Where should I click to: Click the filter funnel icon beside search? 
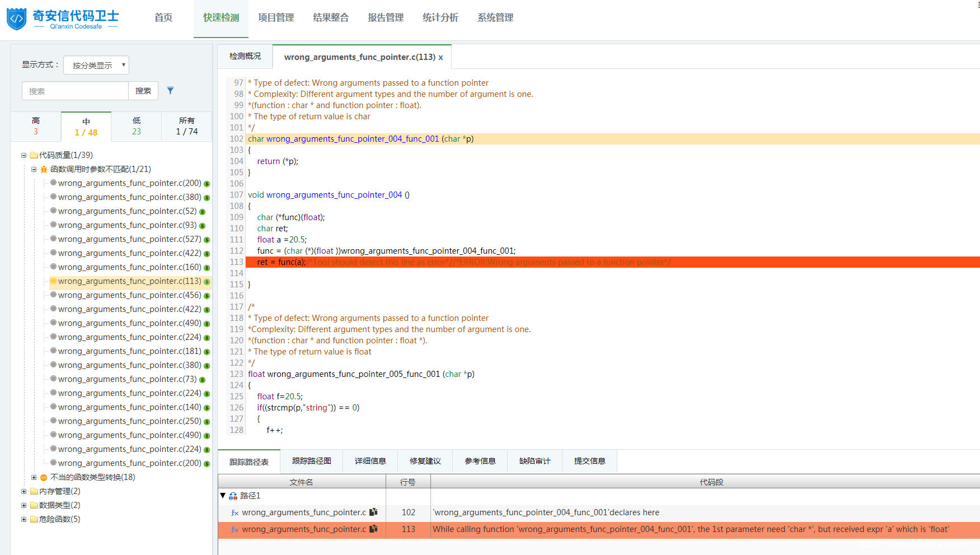(171, 91)
